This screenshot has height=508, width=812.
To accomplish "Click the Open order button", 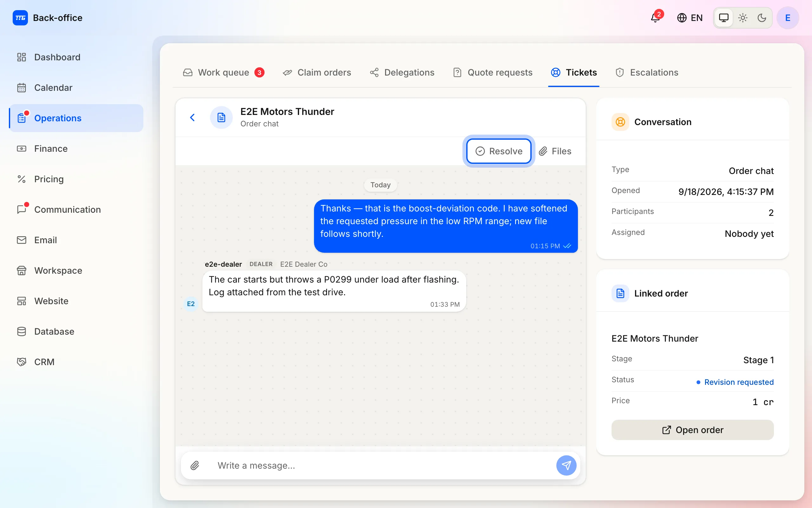I will 692,430.
